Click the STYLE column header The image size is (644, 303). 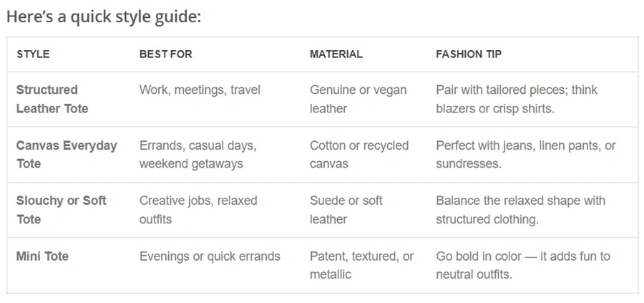tap(33, 54)
